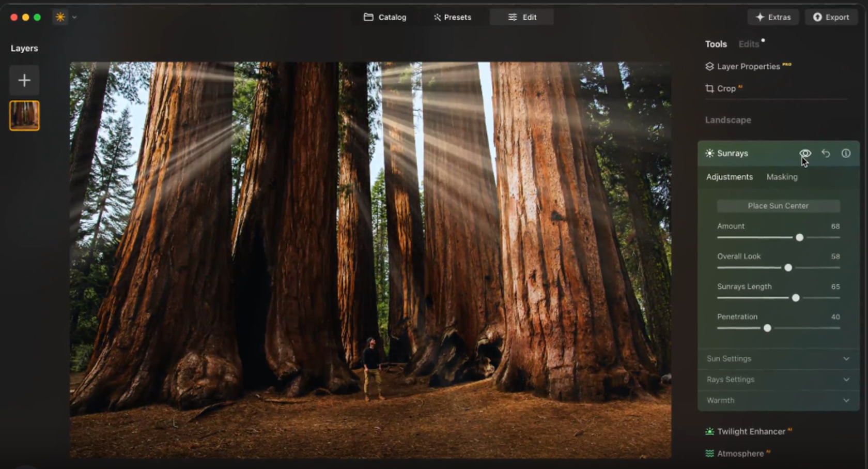Hide the Sunrays effect with the eye toggle
The height and width of the screenshot is (469, 868).
coord(805,153)
